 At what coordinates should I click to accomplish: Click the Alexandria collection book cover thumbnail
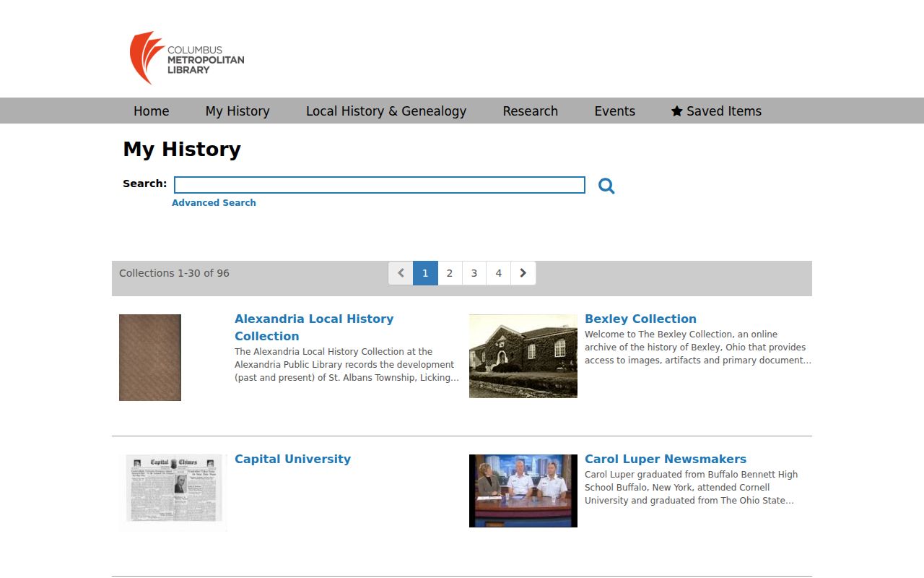click(x=150, y=358)
